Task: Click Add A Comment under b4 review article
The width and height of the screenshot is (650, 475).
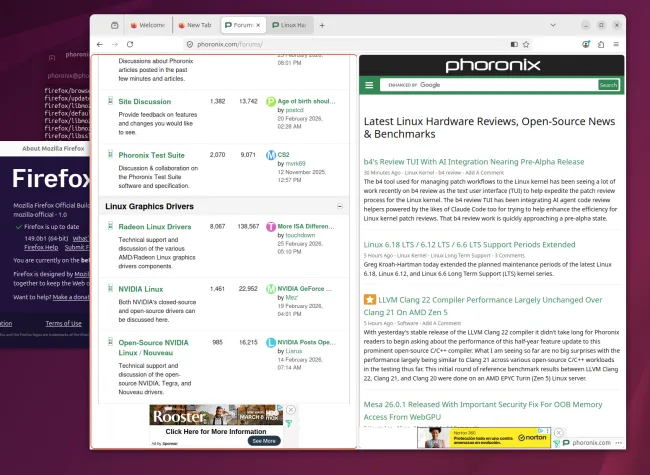Action: pyautogui.click(x=484, y=172)
